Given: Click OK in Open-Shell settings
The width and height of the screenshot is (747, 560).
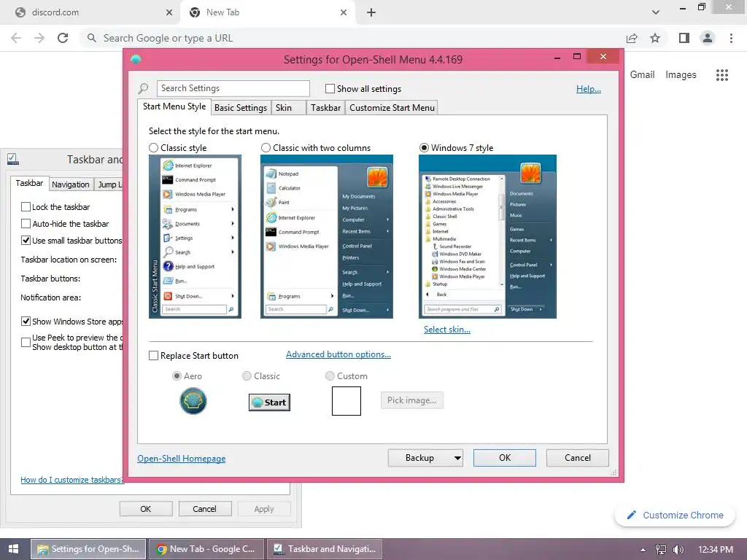Looking at the screenshot, I should [x=505, y=458].
